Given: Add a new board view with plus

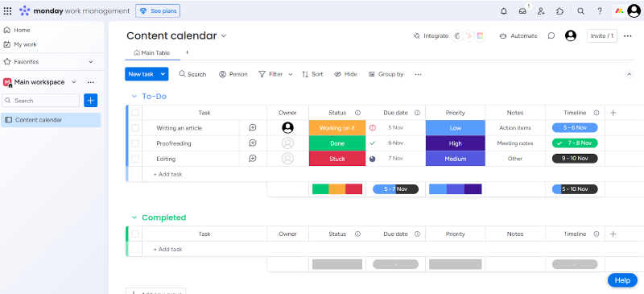Looking at the screenshot, I should pos(188,52).
